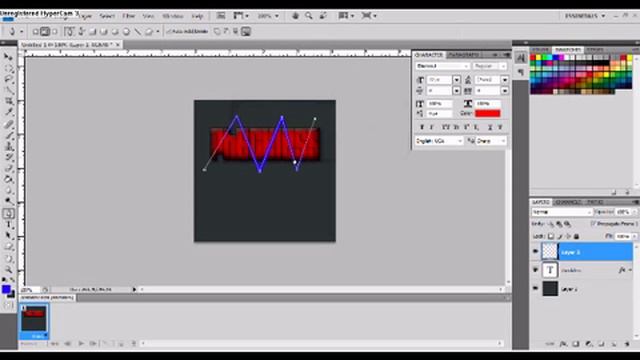Open the font size dropdown arrow
The image size is (640, 360).
pos(456,80)
